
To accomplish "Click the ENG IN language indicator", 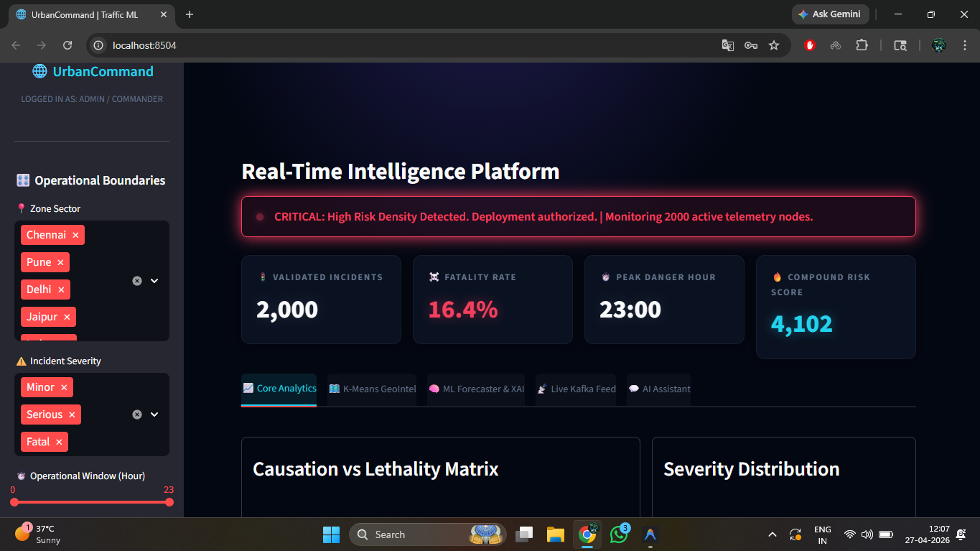I will [x=823, y=534].
